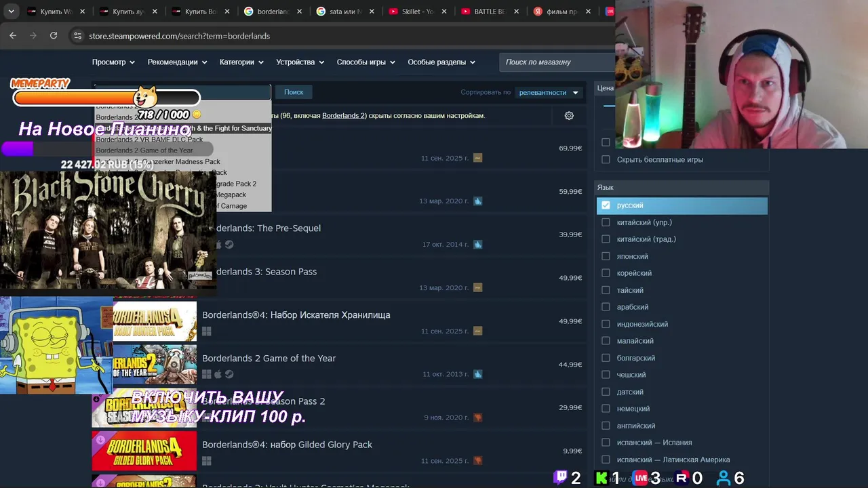Reload the Steam search page
Image resolution: width=868 pixels, height=488 pixels.
coord(54,36)
